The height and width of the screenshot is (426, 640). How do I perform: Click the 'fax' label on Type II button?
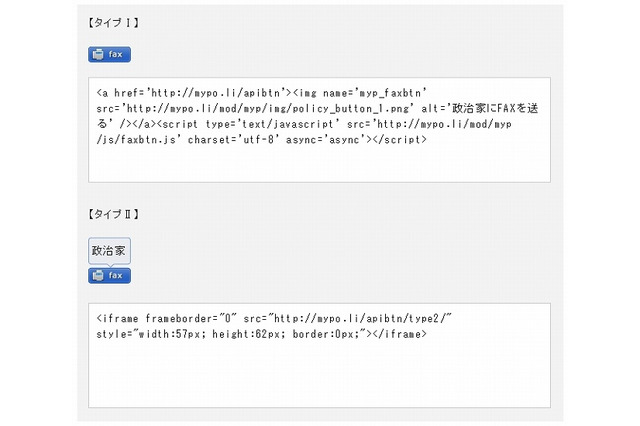pyautogui.click(x=116, y=275)
